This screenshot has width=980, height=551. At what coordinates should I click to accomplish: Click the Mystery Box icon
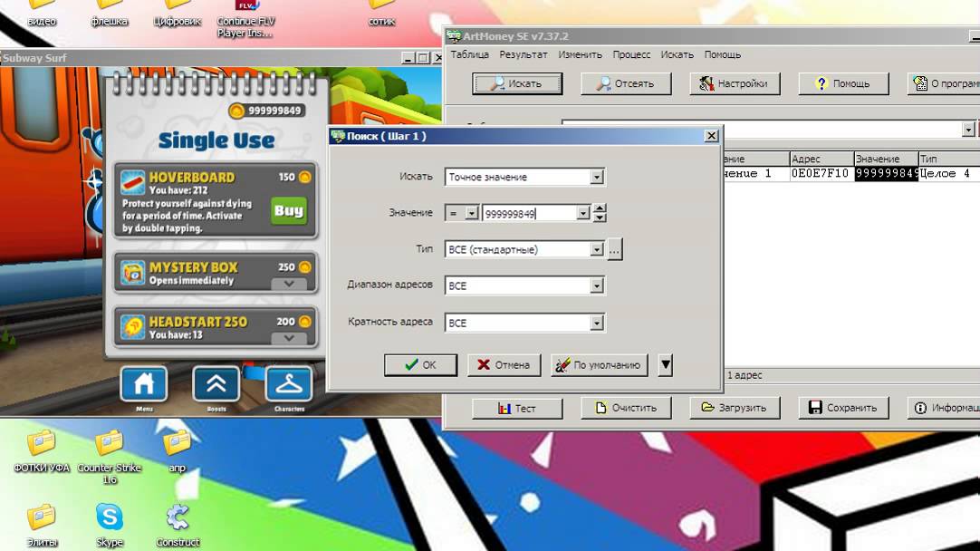click(x=132, y=273)
